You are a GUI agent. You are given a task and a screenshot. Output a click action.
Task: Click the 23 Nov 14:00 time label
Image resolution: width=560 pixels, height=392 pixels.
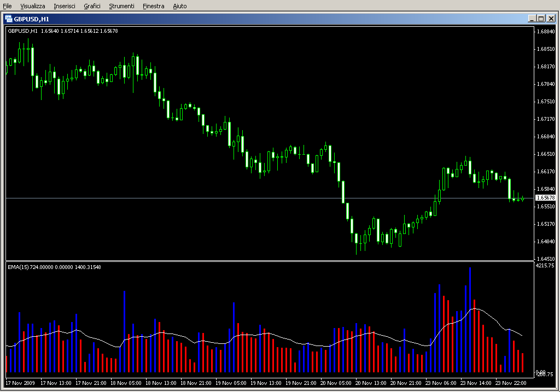476,383
